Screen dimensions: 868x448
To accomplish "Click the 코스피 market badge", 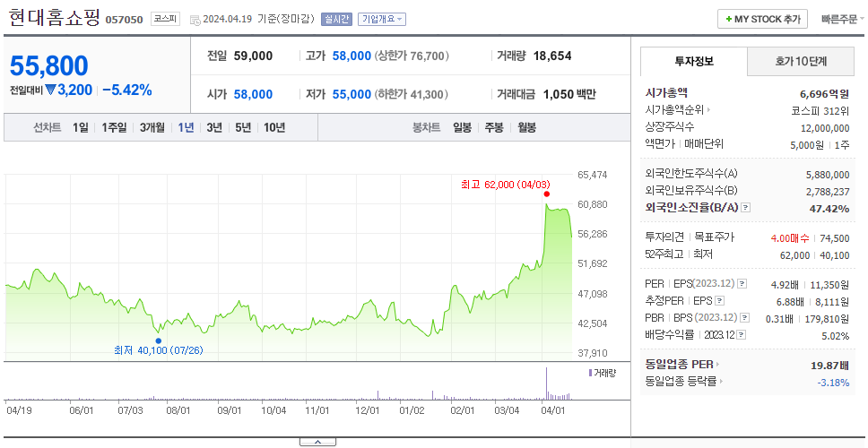I will [x=166, y=19].
